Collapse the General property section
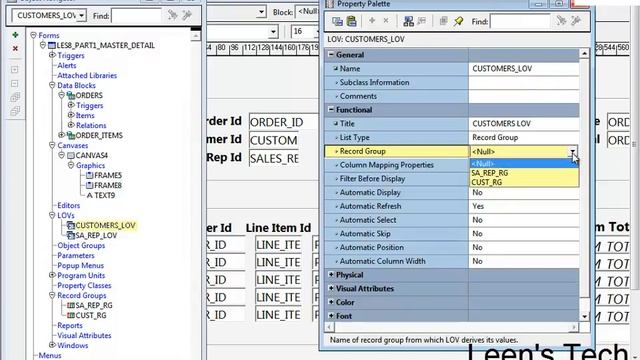This screenshot has height=360, width=640. point(331,54)
